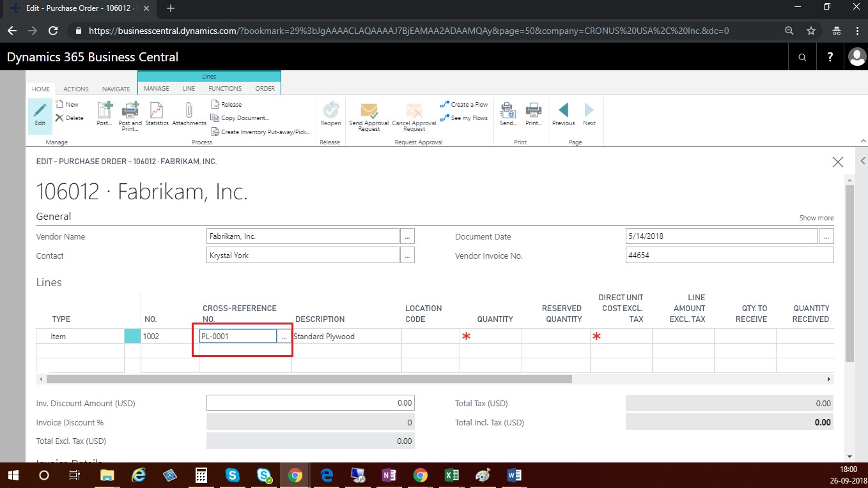Open a new browser tab
Viewport: 868px width, 488px height.
point(171,8)
